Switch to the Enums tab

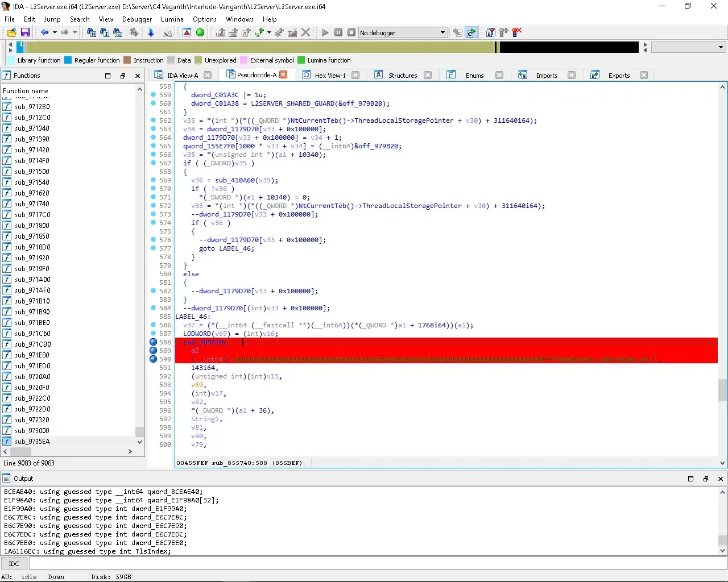[474, 75]
